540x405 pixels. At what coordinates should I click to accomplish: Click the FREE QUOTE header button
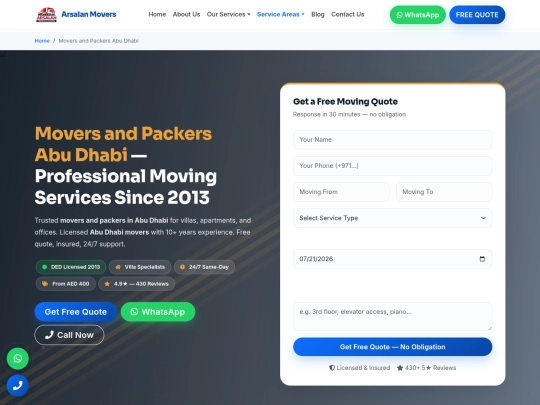click(x=477, y=15)
